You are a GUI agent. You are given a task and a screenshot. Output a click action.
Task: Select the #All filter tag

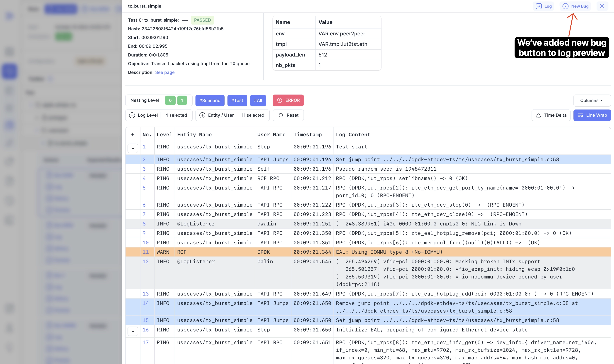[258, 100]
